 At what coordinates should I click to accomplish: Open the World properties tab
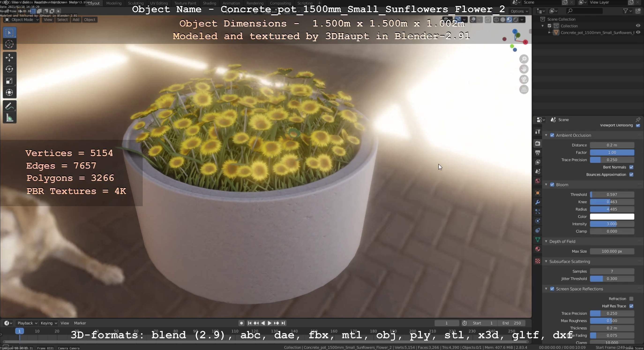click(538, 181)
